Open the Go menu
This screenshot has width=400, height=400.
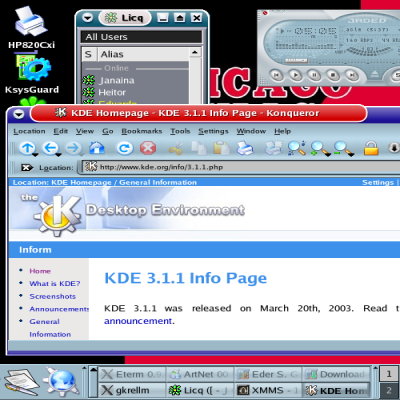click(108, 131)
